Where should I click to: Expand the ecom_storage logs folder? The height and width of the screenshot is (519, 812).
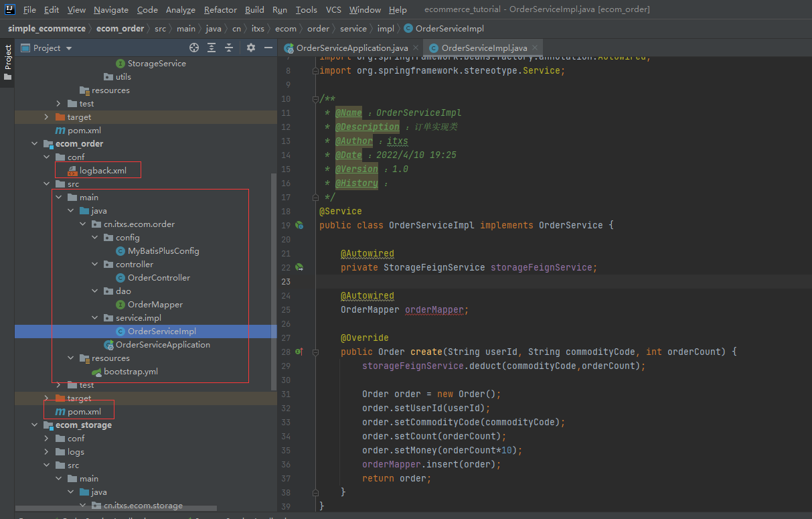coord(46,452)
